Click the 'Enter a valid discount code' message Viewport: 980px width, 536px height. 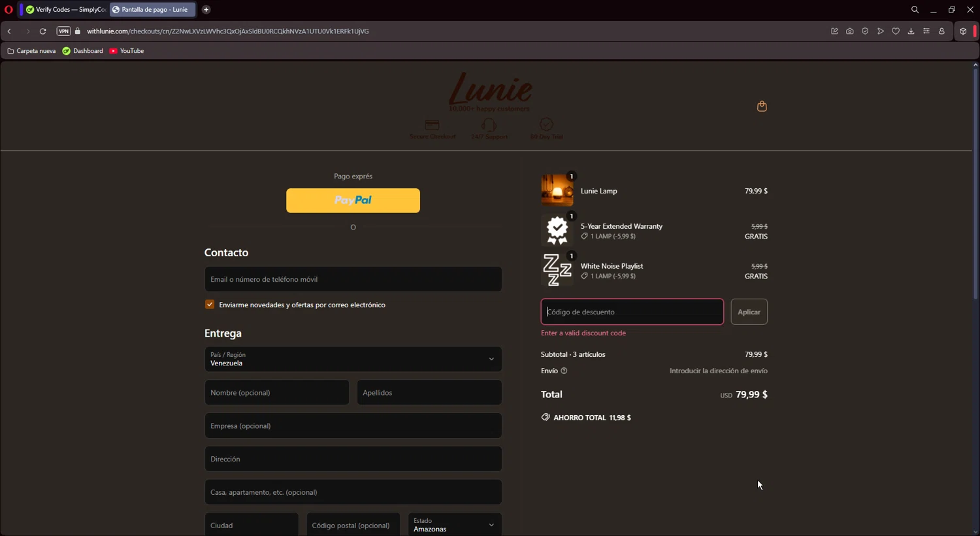tap(583, 333)
